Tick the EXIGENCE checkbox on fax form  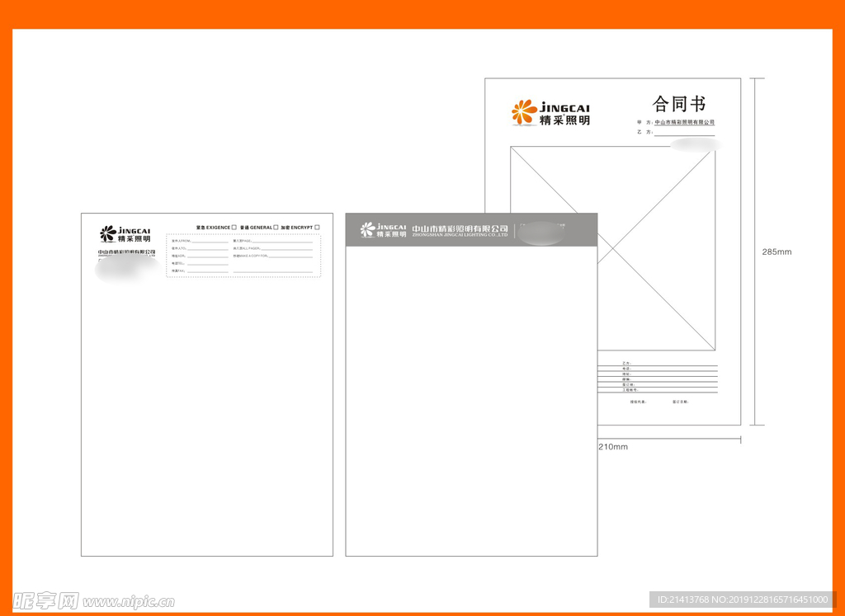click(234, 228)
